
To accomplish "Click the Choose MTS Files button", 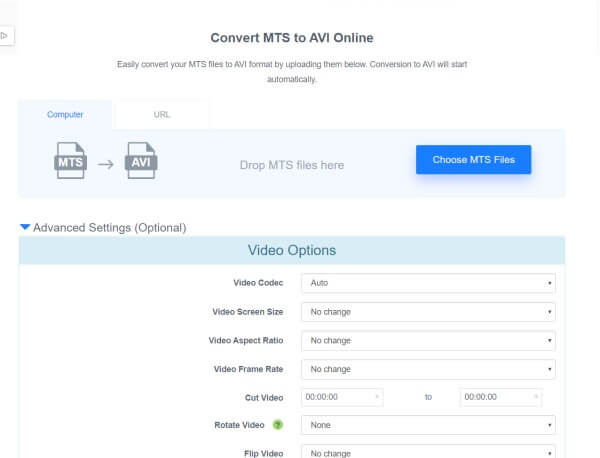I will [473, 160].
